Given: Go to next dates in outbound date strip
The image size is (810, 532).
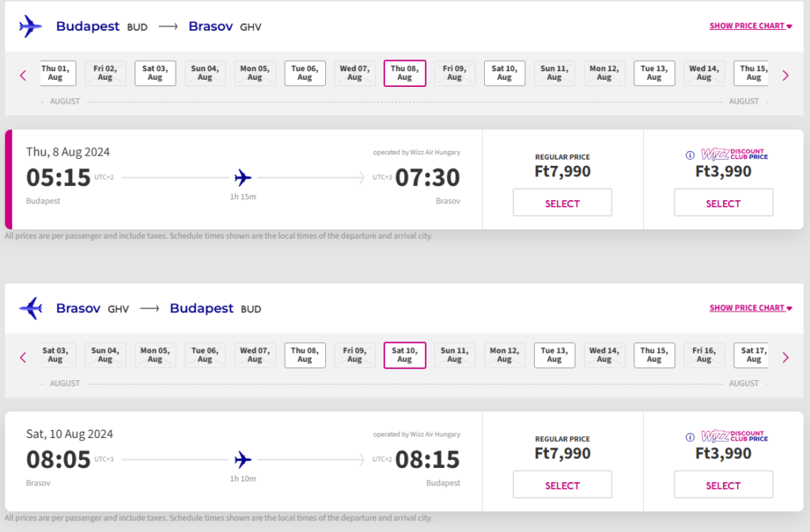Looking at the screenshot, I should pyautogui.click(x=785, y=76).
